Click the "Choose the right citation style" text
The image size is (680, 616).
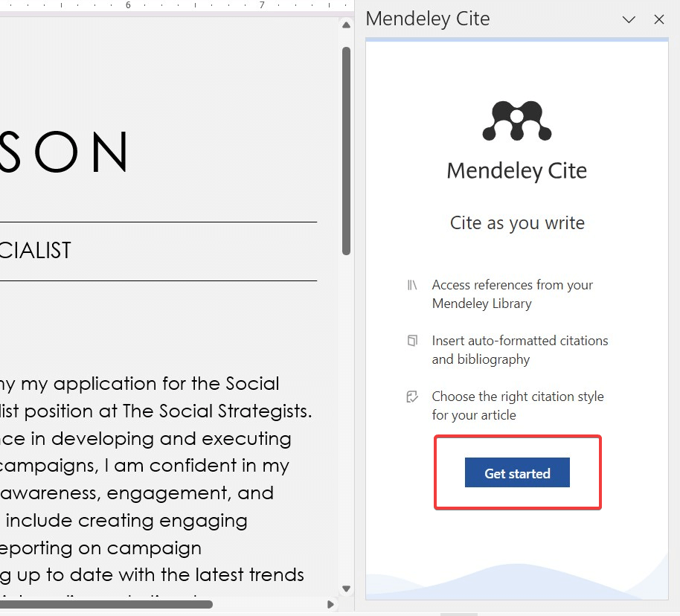517,397
